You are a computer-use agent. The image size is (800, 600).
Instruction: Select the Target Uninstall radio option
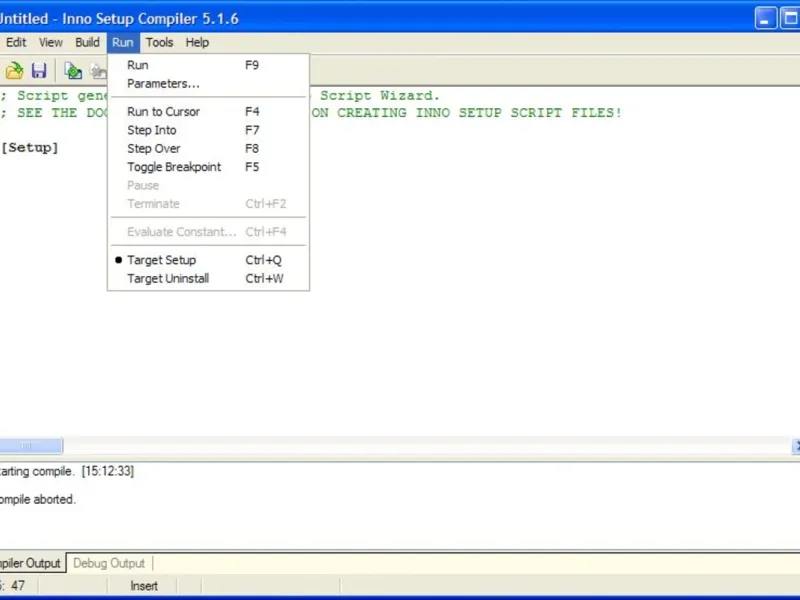point(208,279)
